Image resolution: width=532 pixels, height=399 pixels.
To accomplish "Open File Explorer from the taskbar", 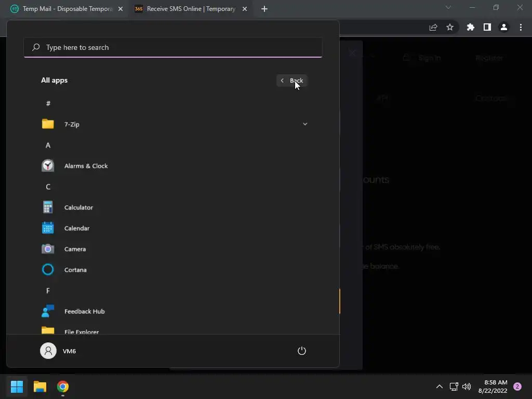I will click(39, 387).
